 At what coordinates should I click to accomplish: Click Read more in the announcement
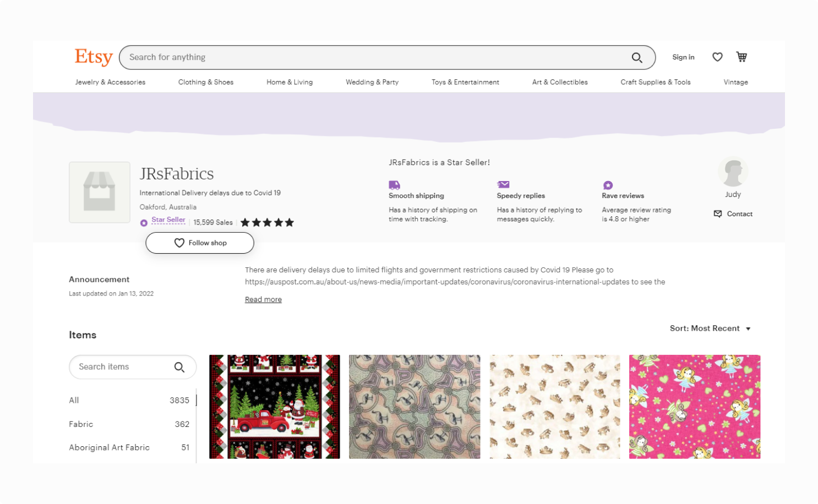coord(263,299)
